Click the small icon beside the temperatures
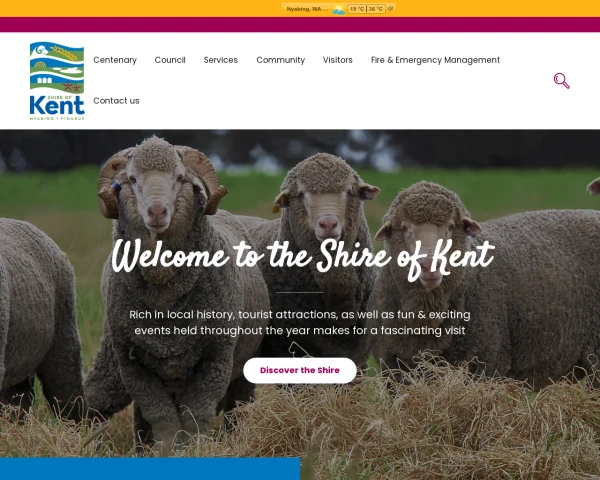Image resolution: width=600 pixels, height=480 pixels. coord(390,8)
